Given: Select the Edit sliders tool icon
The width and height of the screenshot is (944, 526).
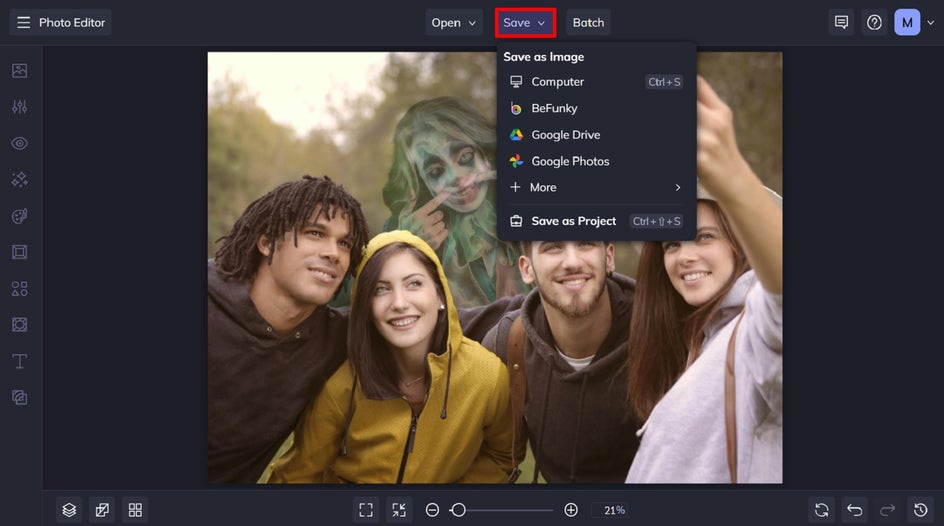Looking at the screenshot, I should [19, 107].
